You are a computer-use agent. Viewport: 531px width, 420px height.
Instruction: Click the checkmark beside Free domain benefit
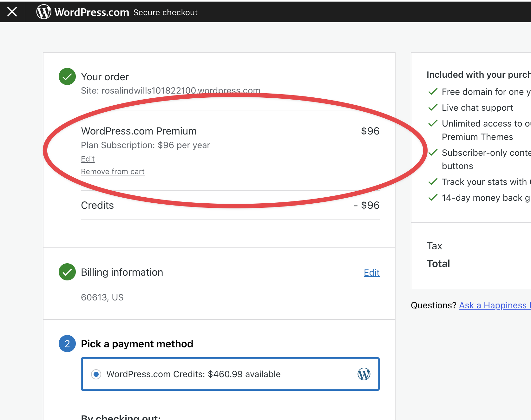[433, 91]
